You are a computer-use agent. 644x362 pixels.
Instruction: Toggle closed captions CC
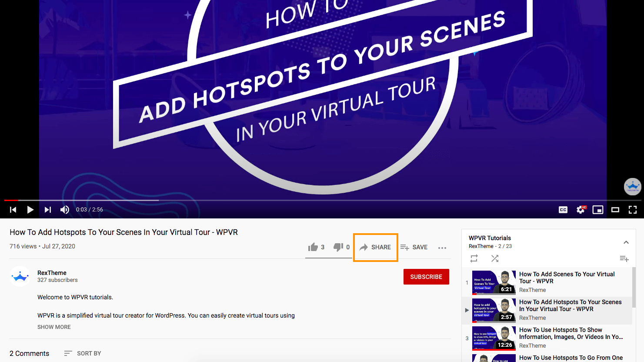click(563, 210)
